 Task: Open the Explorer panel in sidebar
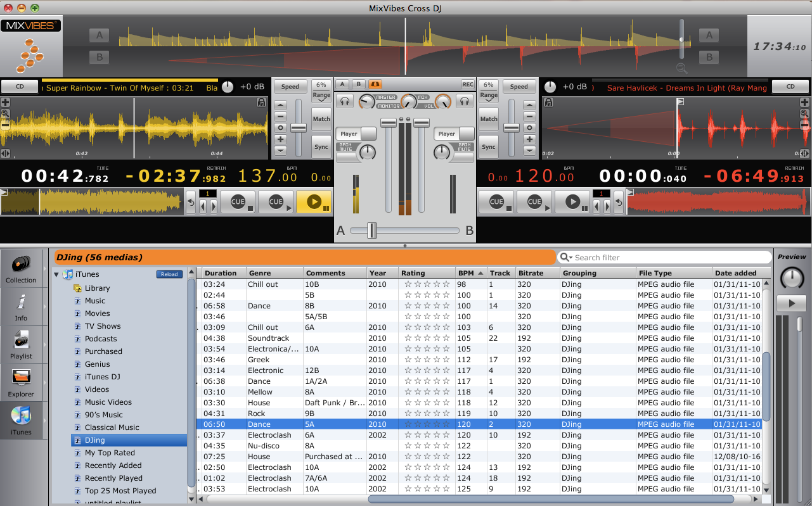coord(21,382)
